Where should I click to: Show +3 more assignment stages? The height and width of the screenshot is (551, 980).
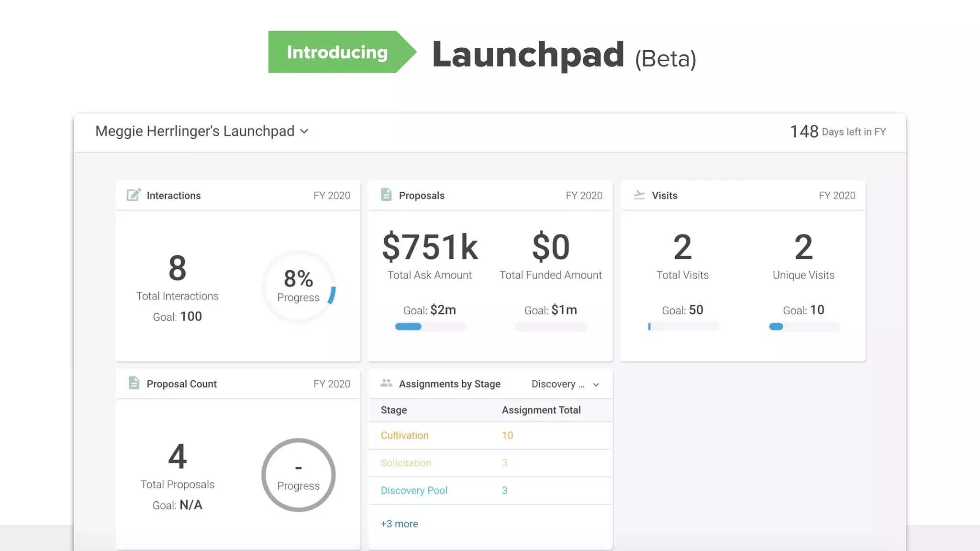click(x=399, y=524)
